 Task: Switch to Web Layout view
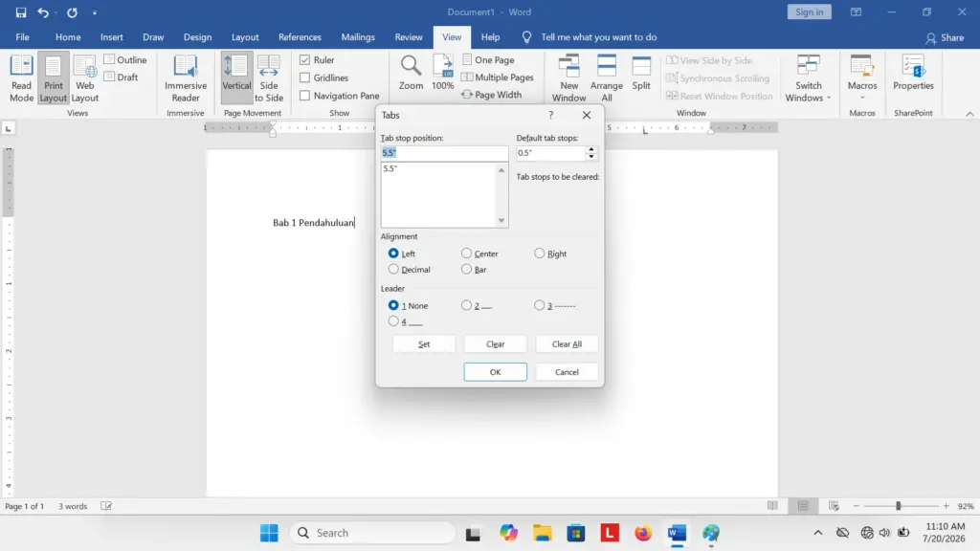coord(84,78)
